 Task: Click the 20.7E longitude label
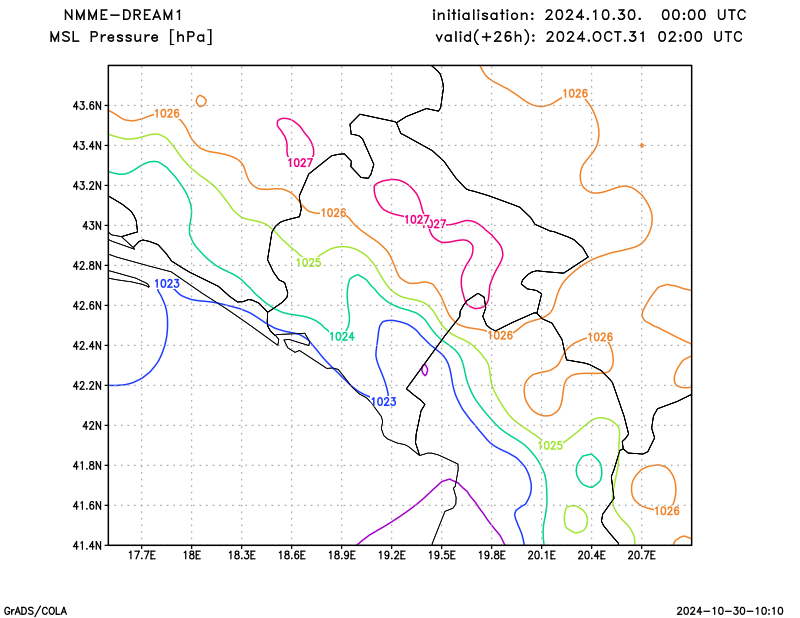(x=642, y=555)
